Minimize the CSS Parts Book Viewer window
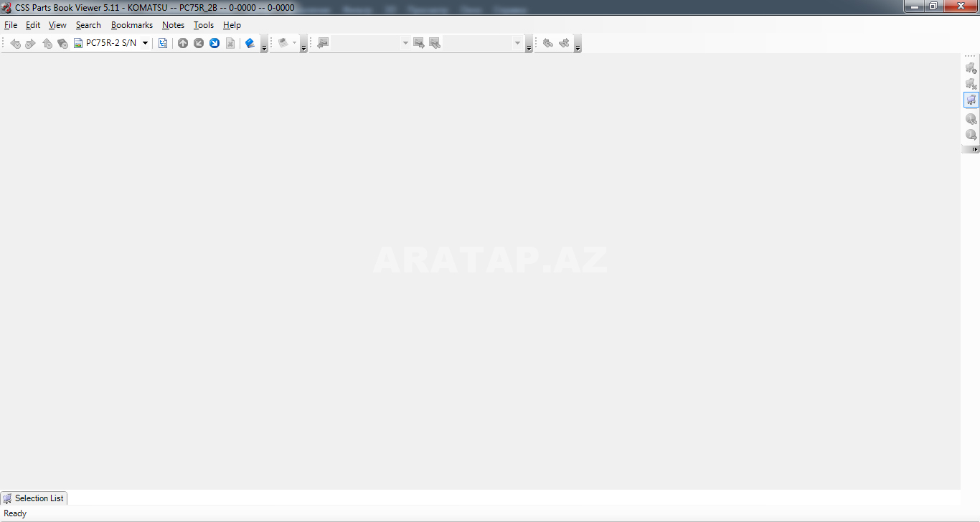 tap(914, 6)
